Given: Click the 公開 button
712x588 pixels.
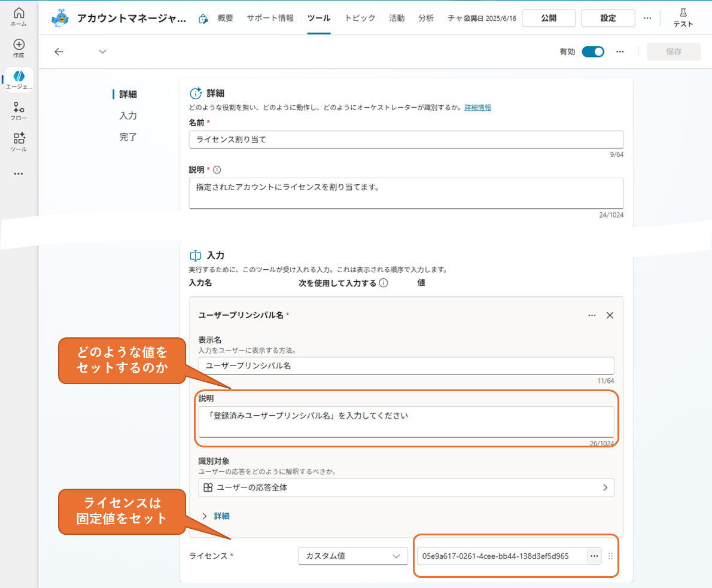Looking at the screenshot, I should pos(549,18).
